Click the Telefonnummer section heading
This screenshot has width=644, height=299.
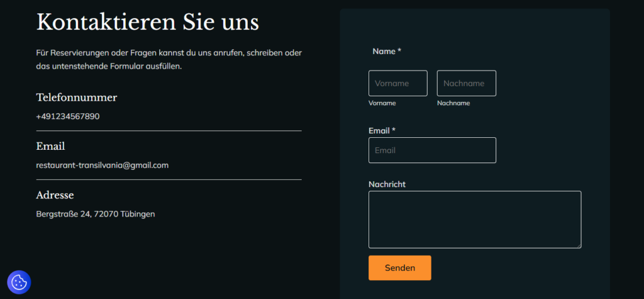(x=77, y=98)
